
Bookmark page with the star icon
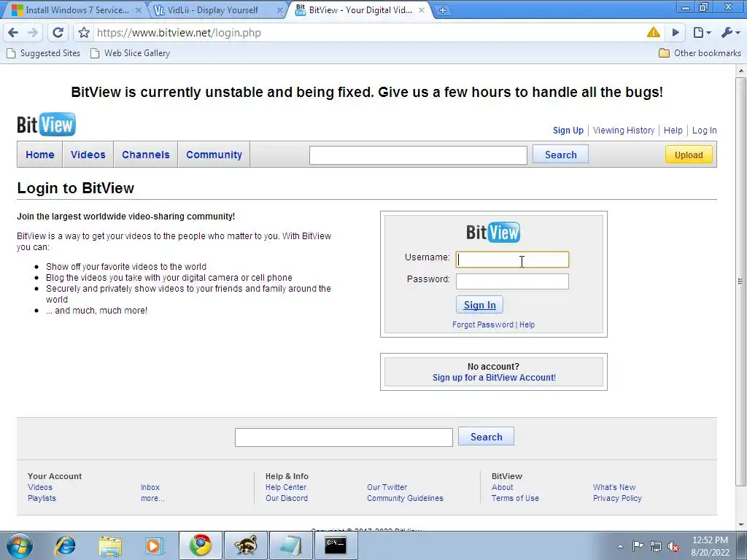pos(84,32)
